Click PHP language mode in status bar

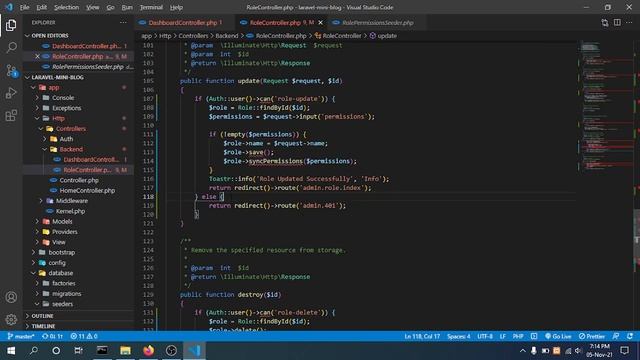[x=518, y=336]
